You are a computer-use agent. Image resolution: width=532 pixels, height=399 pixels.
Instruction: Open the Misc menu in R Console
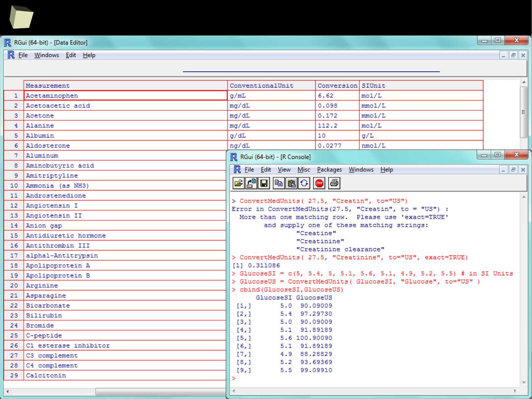[304, 170]
